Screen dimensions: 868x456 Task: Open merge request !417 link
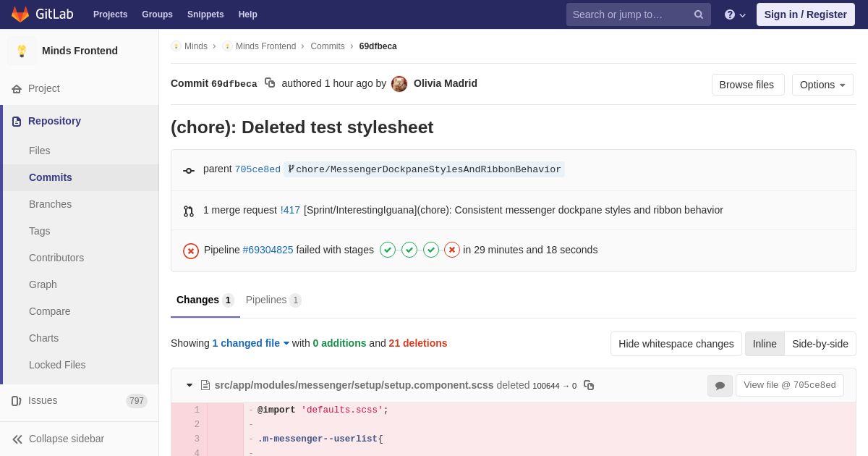(290, 210)
